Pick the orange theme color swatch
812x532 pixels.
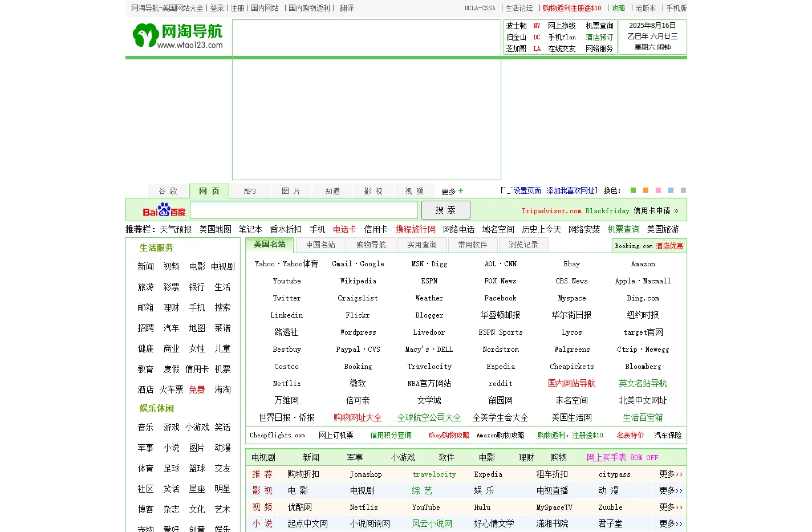coord(645,190)
